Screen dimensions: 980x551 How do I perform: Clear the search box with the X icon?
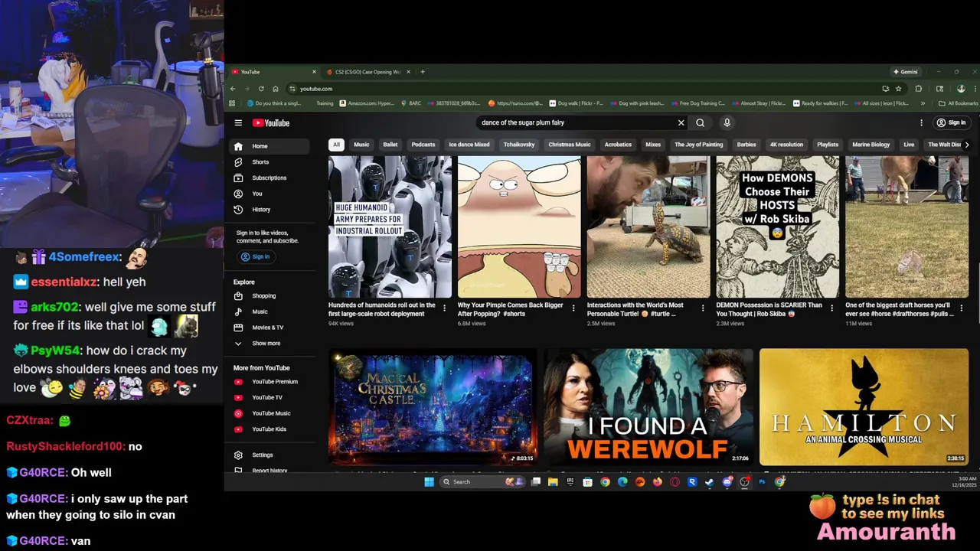(681, 122)
